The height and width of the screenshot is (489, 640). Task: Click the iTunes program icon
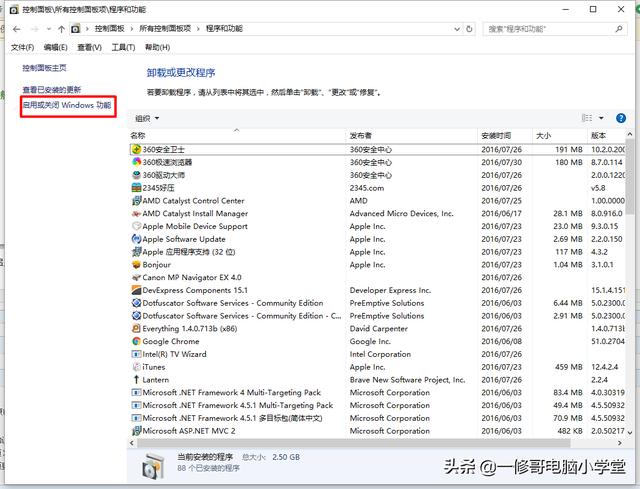pyautogui.click(x=136, y=367)
